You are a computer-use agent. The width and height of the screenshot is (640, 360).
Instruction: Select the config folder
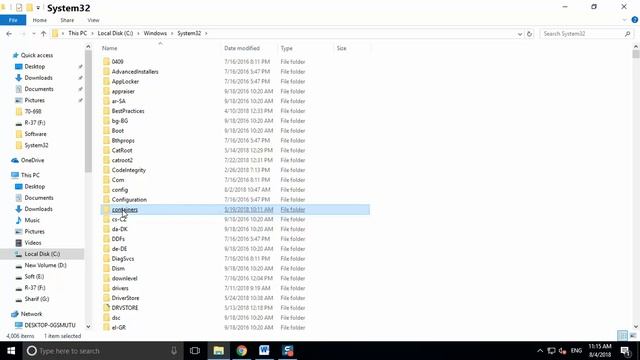pos(120,190)
